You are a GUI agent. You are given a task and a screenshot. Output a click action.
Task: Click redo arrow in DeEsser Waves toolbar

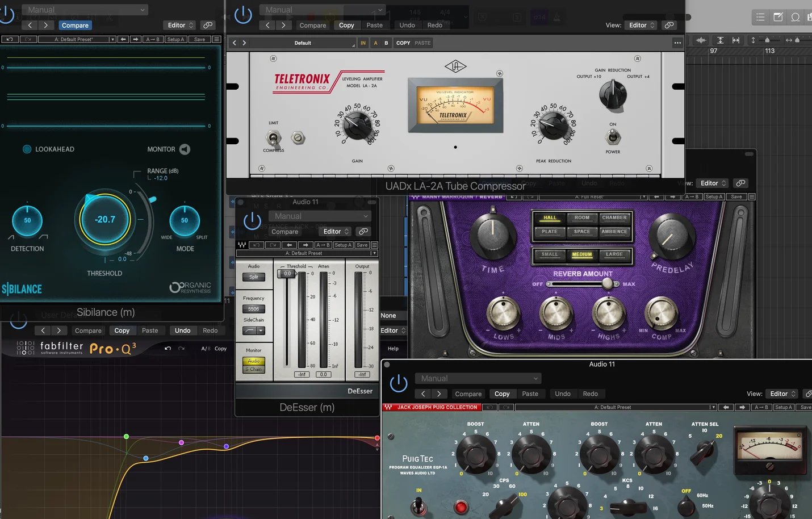pos(273,245)
